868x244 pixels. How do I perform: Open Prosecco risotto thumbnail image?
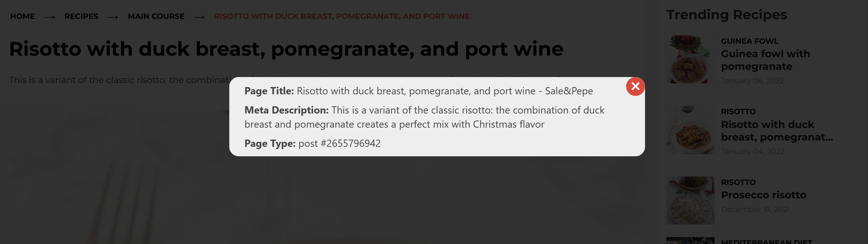(690, 201)
